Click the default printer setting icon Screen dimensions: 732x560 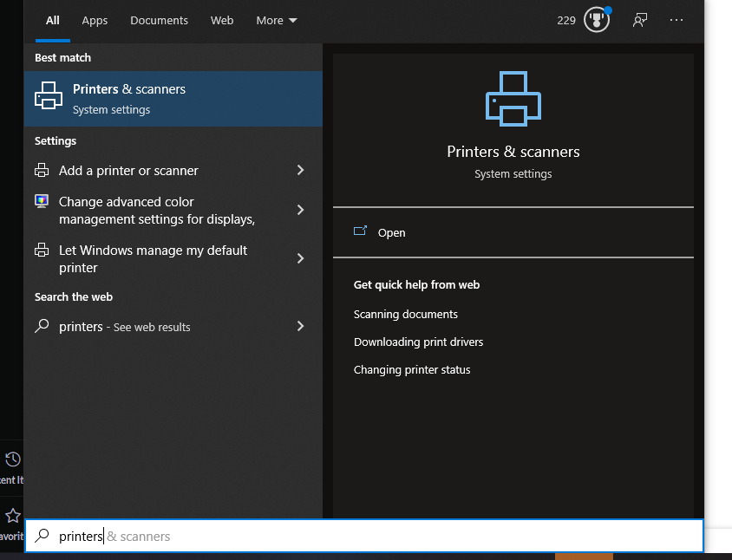pos(42,251)
